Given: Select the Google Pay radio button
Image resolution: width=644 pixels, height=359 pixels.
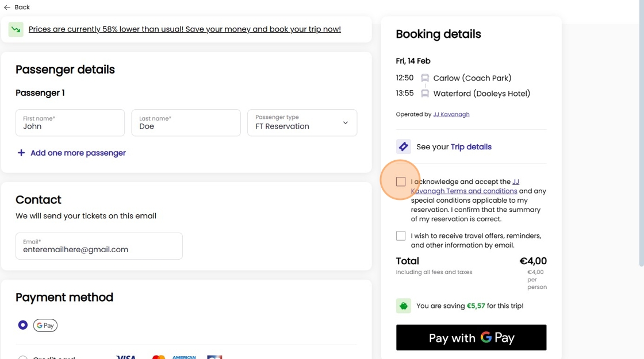Looking at the screenshot, I should pos(23,325).
